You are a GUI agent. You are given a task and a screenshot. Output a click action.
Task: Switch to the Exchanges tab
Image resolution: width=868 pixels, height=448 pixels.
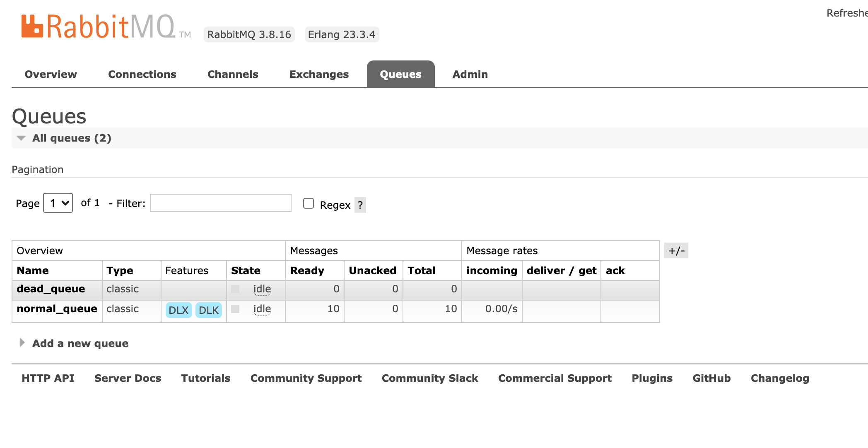tap(319, 74)
